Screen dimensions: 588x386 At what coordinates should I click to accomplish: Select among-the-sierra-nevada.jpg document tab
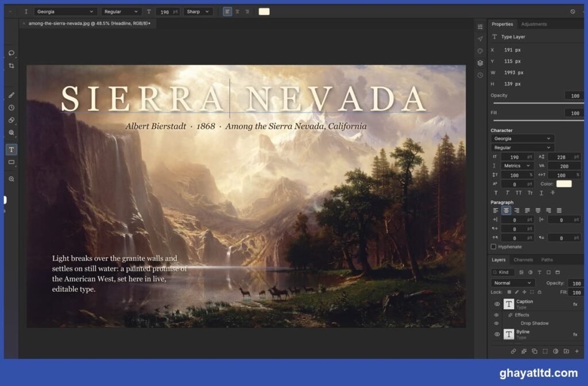(x=89, y=23)
